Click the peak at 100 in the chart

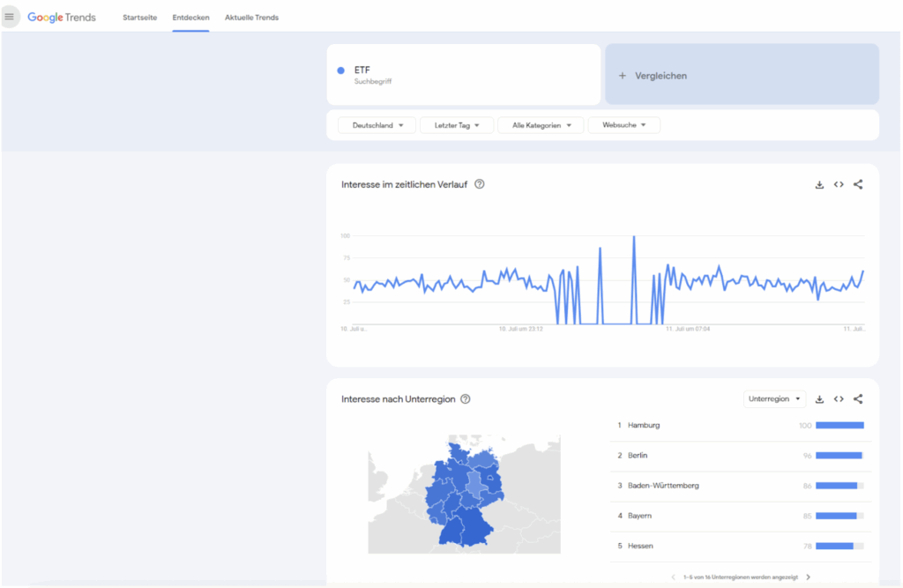(634, 236)
